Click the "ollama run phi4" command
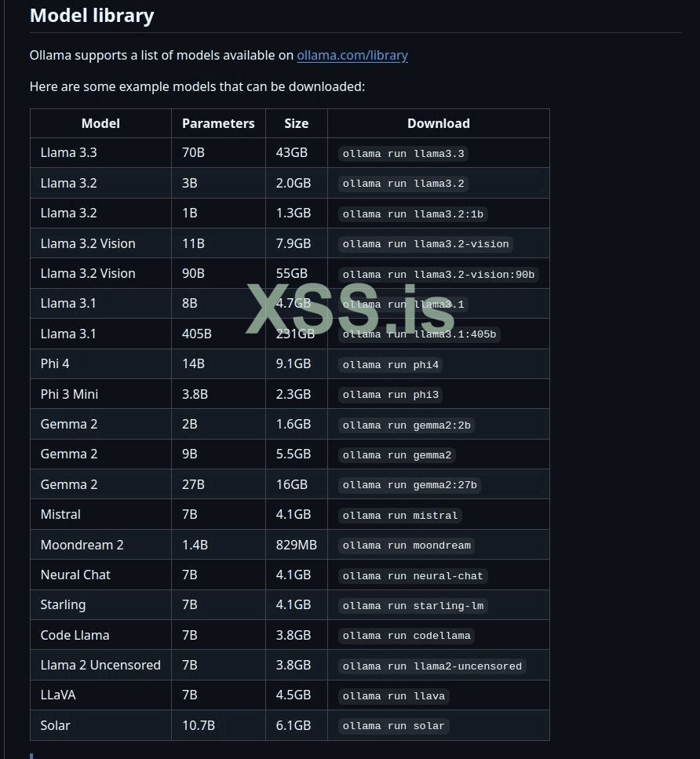Viewport: 700px width, 759px height. [x=391, y=365]
